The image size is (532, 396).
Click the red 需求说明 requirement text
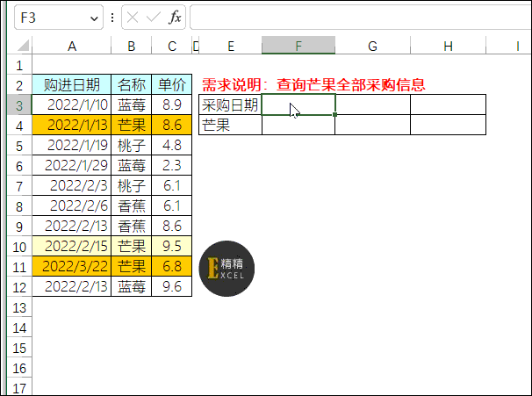click(313, 84)
